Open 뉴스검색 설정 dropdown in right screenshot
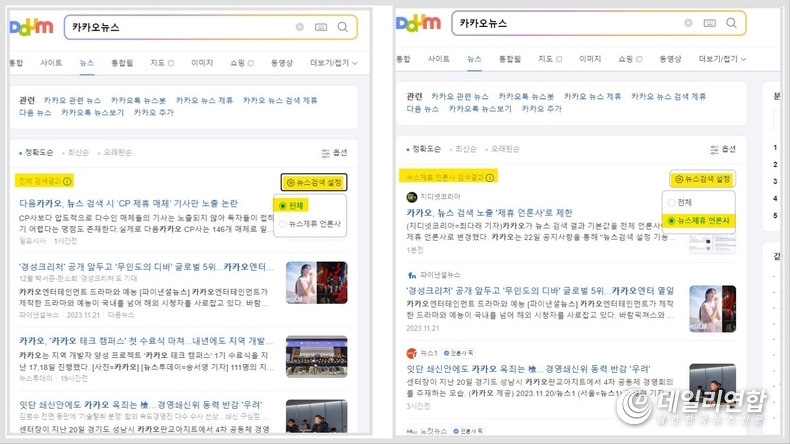790x444 pixels. [x=702, y=179]
